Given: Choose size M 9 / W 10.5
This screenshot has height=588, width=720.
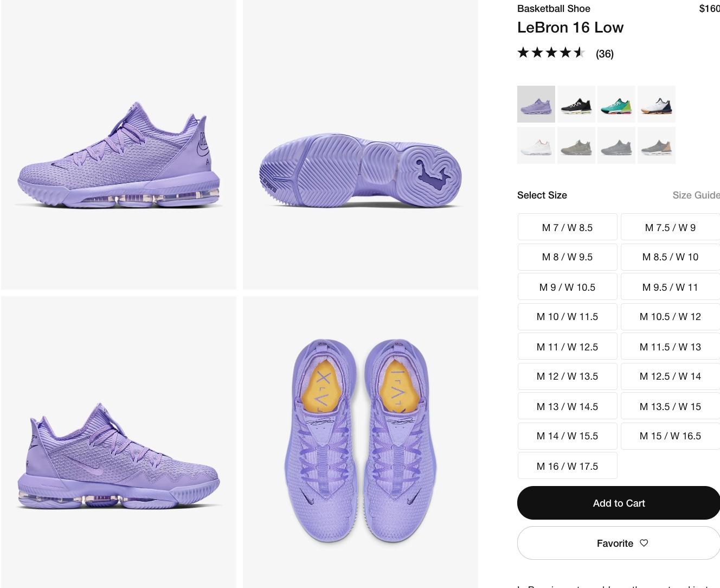Looking at the screenshot, I should pyautogui.click(x=567, y=287).
